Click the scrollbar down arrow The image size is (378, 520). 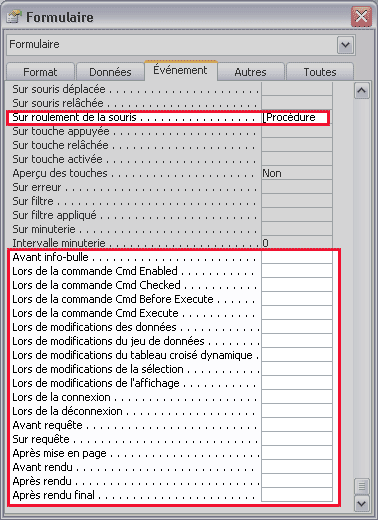(x=362, y=503)
